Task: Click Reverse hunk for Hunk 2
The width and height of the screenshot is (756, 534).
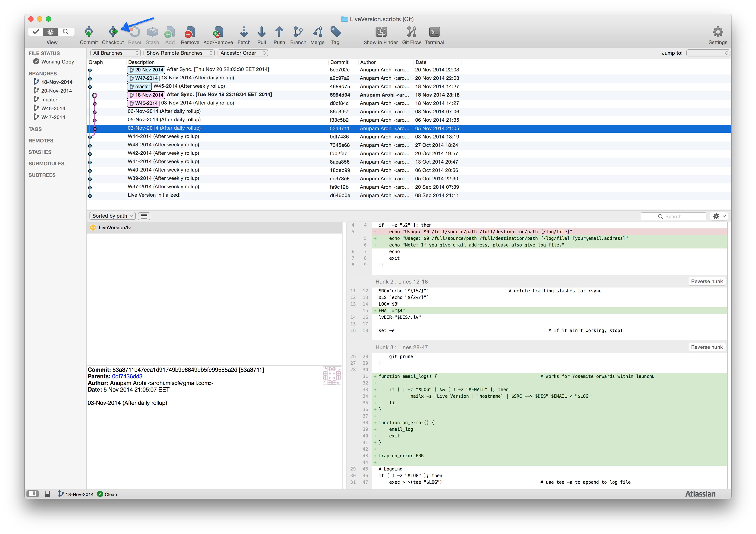Action: (706, 281)
